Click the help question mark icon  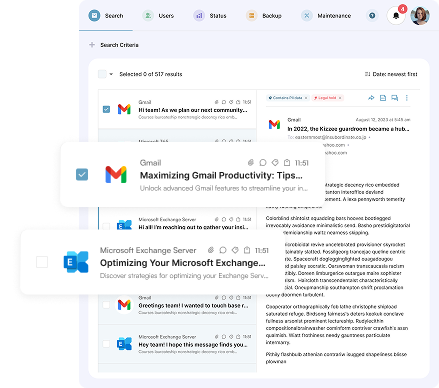tap(372, 16)
